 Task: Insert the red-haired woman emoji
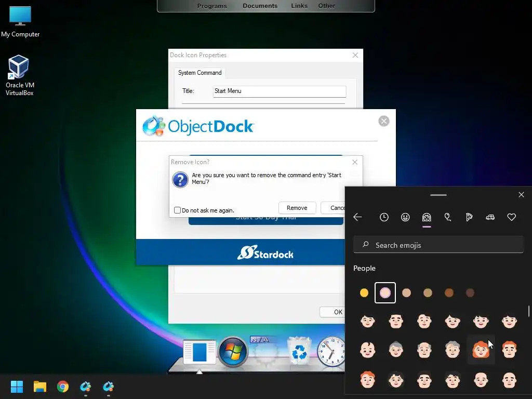click(481, 350)
